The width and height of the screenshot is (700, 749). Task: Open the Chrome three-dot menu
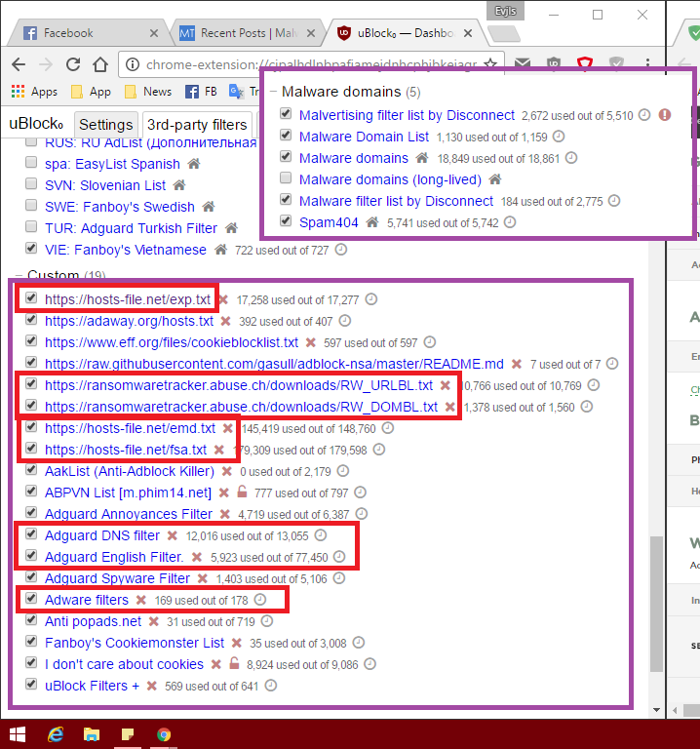click(x=647, y=63)
